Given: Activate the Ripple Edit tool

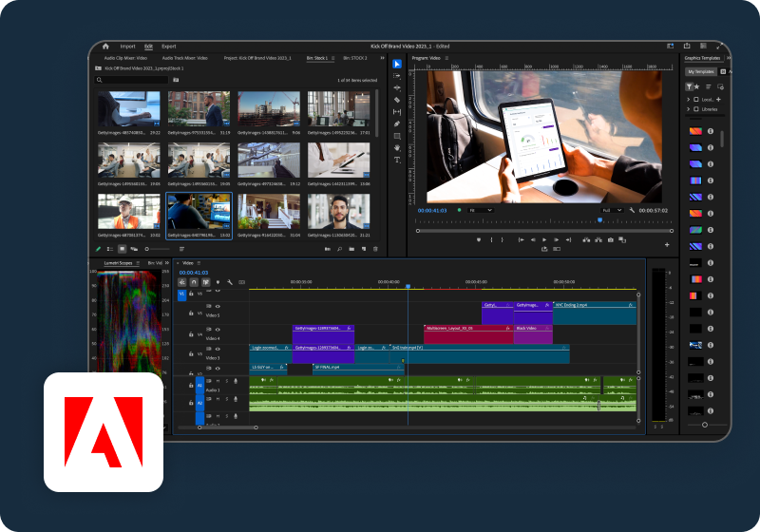Looking at the screenshot, I should [397, 87].
